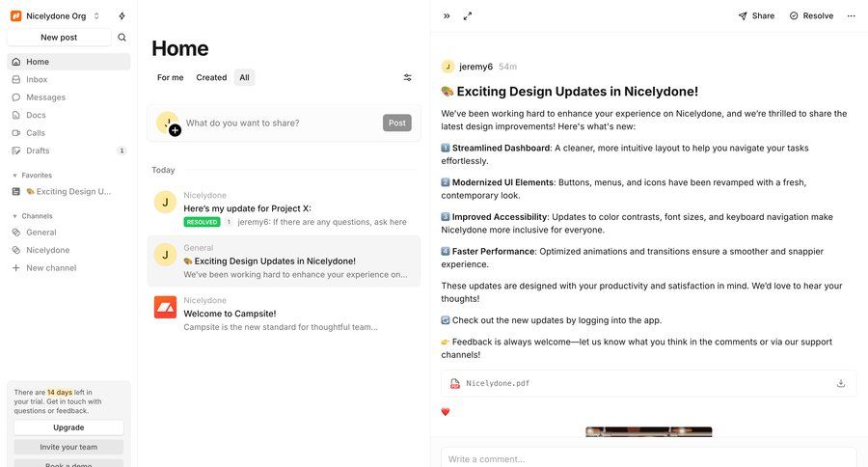Share the post
The width and height of the screenshot is (868, 467).
tap(756, 16)
